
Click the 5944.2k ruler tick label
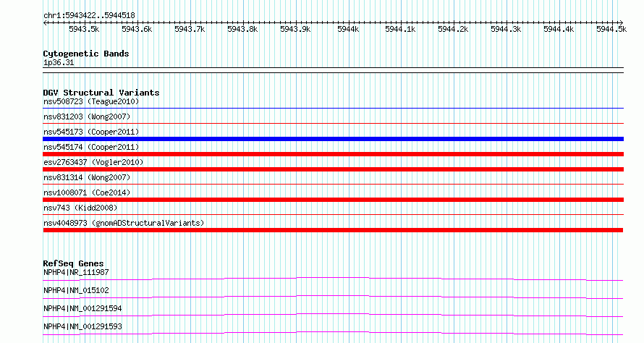[453, 29]
